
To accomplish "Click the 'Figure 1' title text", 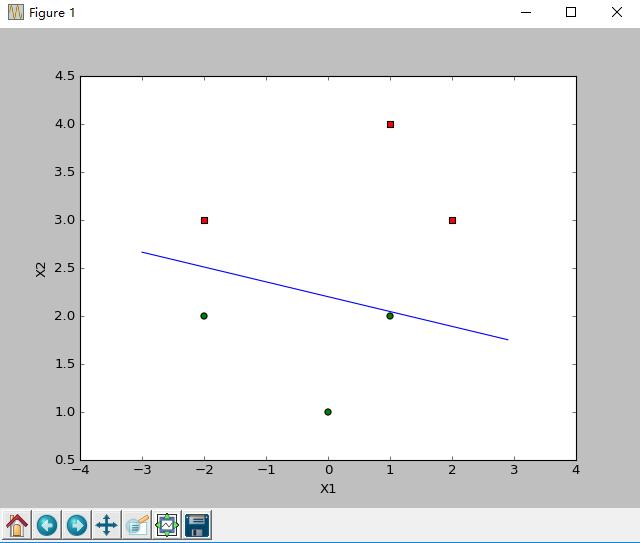I will coord(52,13).
